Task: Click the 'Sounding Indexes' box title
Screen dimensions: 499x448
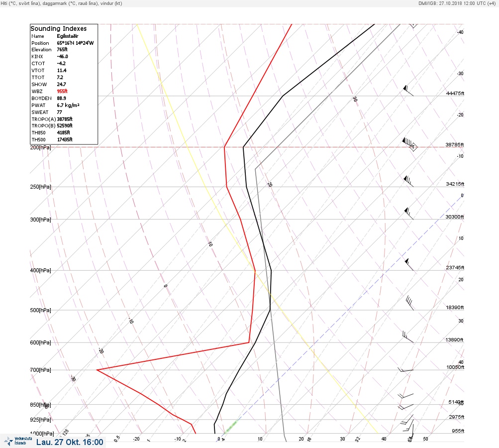Action: click(x=59, y=28)
